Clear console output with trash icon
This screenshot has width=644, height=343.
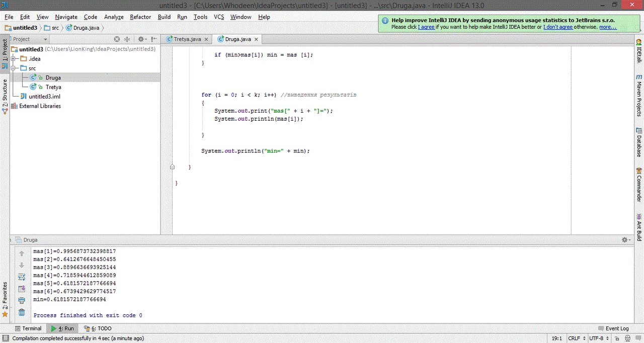(22, 312)
